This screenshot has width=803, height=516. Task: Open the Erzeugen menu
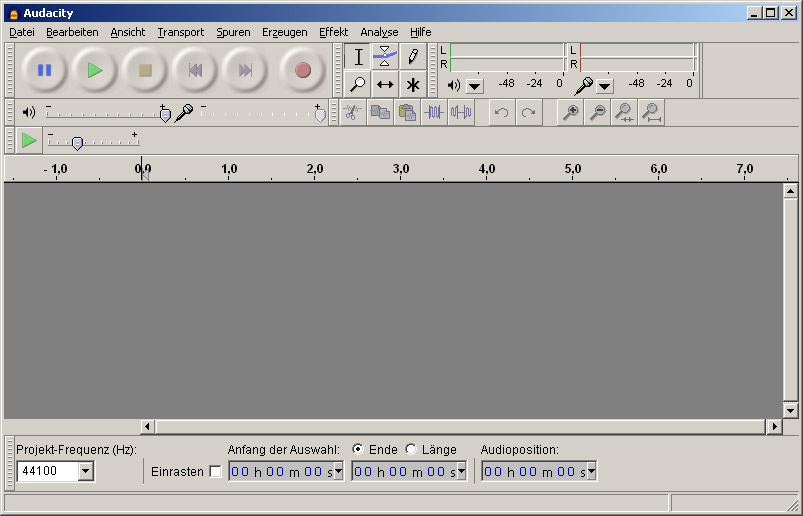[285, 32]
